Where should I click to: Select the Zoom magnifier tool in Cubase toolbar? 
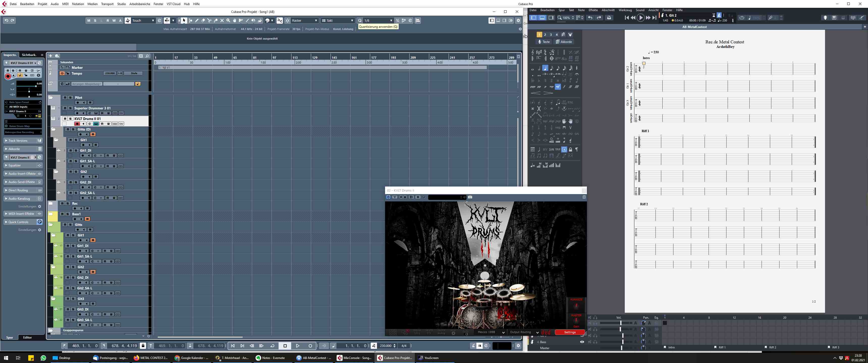228,20
